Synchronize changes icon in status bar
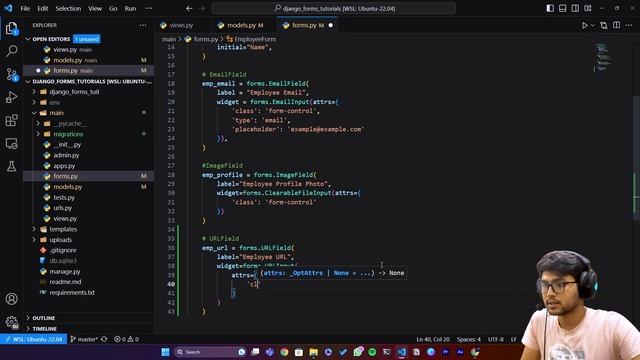640x360 pixels. (x=104, y=339)
